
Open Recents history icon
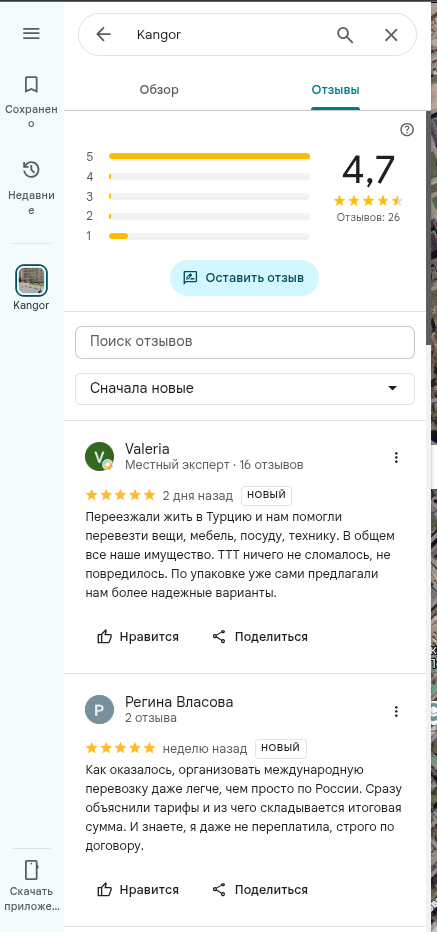[x=31, y=169]
